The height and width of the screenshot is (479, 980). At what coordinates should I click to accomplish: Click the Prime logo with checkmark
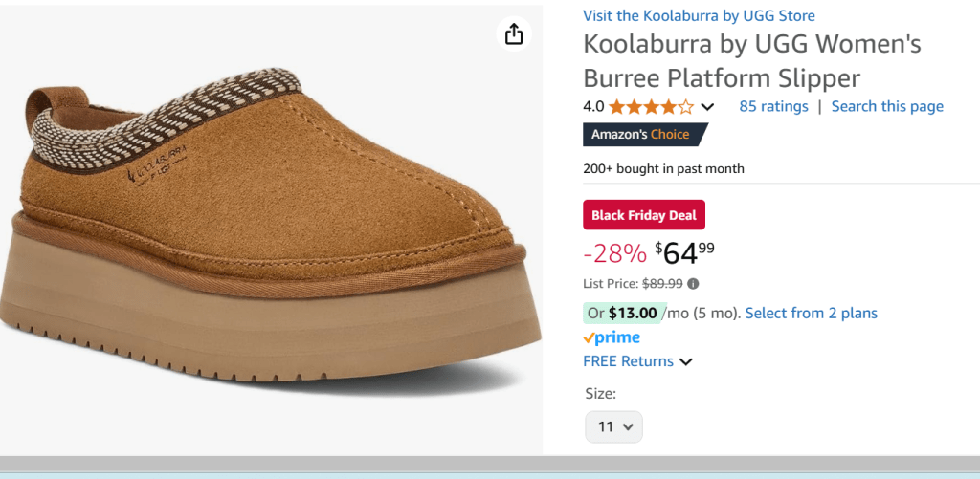point(612,337)
